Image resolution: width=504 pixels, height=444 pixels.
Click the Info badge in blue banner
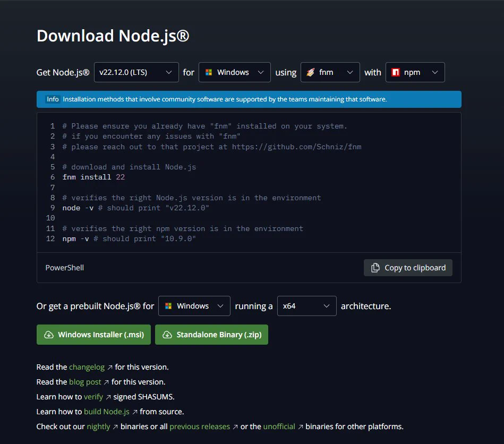53,99
